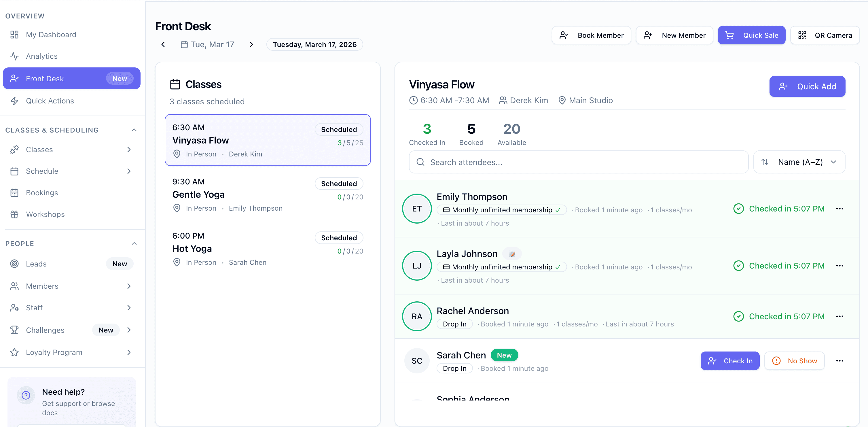Click the Workshops gift icon
This screenshot has width=868, height=427.
pos(14,214)
